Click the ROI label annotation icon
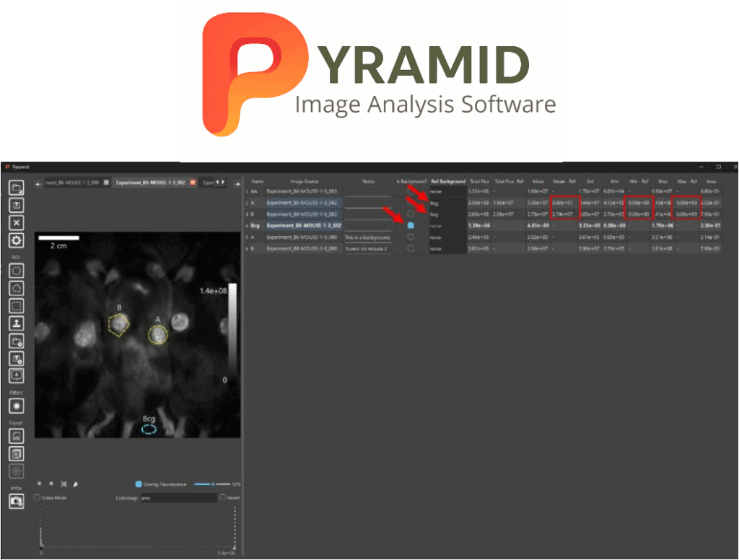The width and height of the screenshot is (739, 560). coord(17,376)
